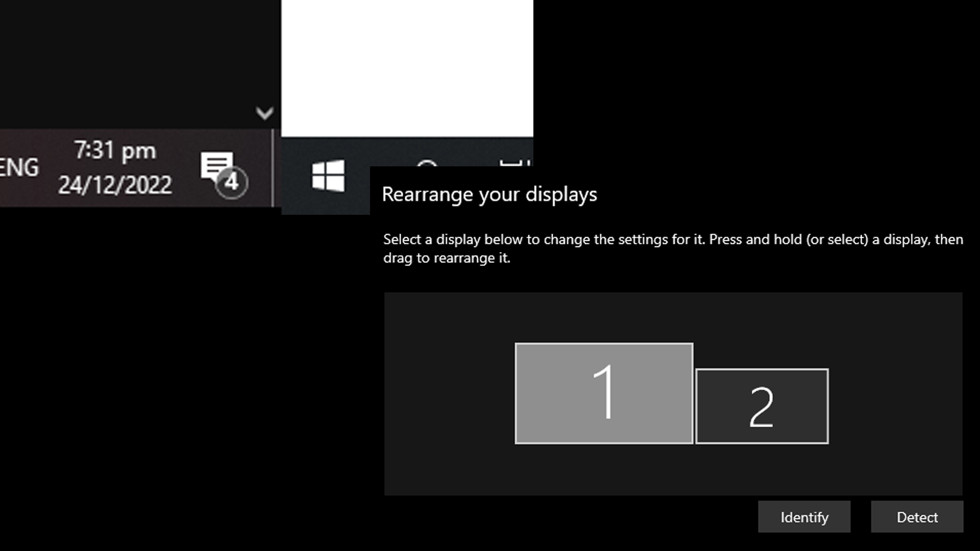Click the partially visible taskbar search icon
This screenshot has height=551, width=980.
point(427,164)
